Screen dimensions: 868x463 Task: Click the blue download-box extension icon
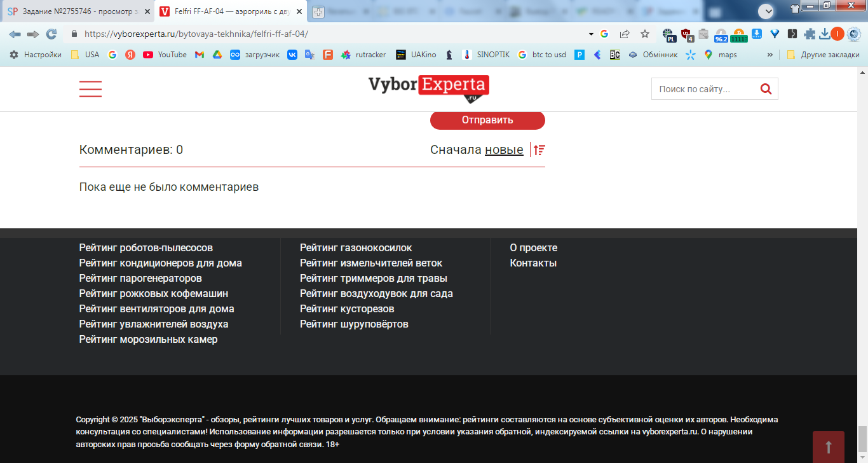pos(757,34)
